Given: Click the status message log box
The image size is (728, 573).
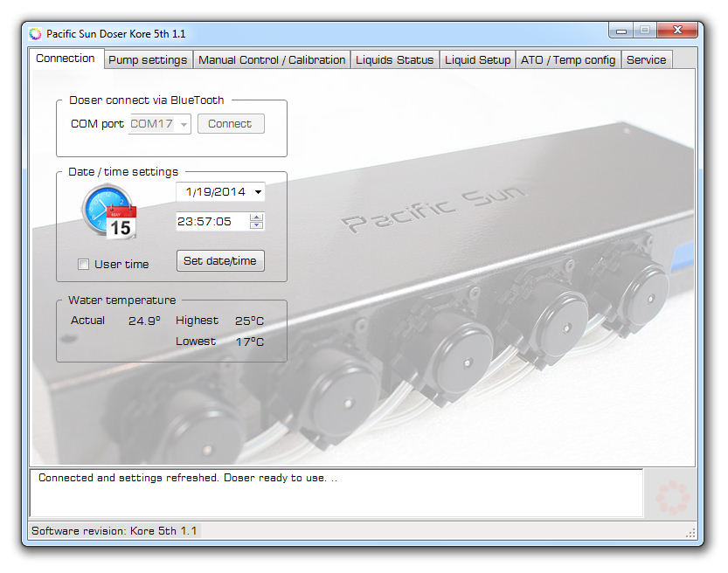Looking at the screenshot, I should tap(336, 493).
